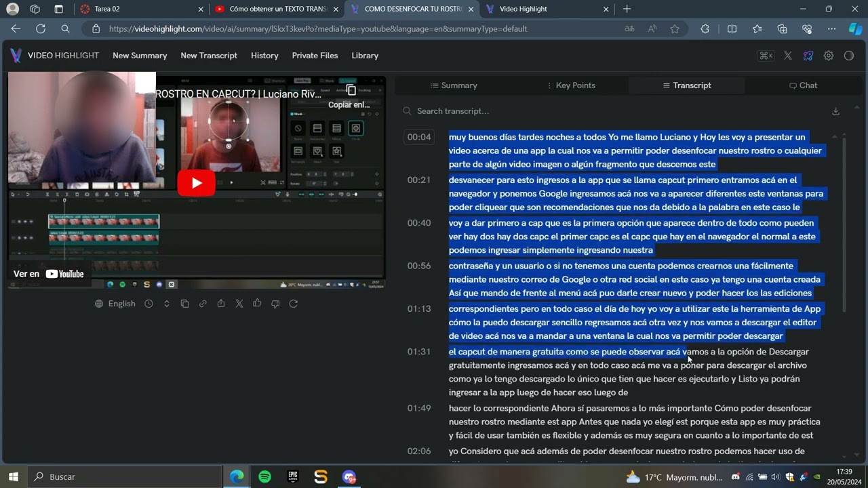Click the thumbs up icon
The image size is (868, 488).
click(257, 304)
